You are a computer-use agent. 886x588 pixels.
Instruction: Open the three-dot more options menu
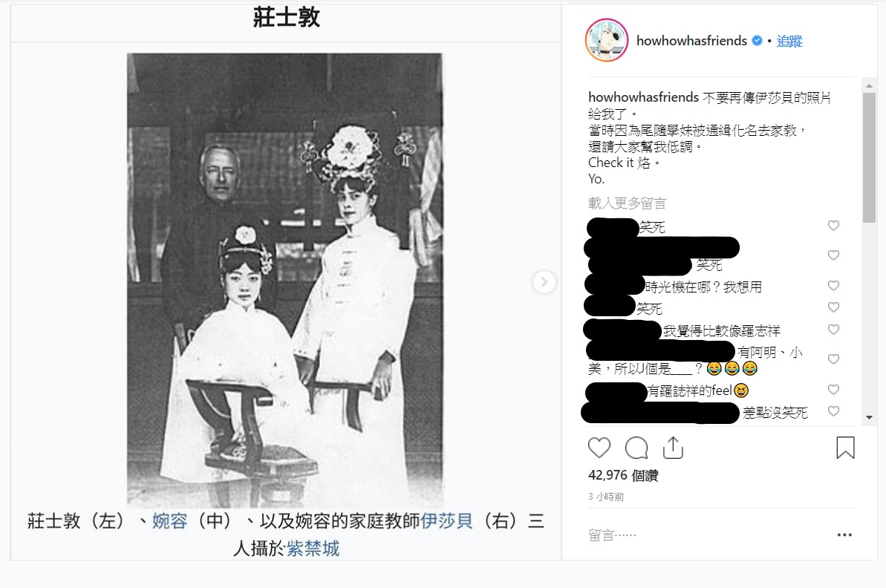pyautogui.click(x=844, y=535)
